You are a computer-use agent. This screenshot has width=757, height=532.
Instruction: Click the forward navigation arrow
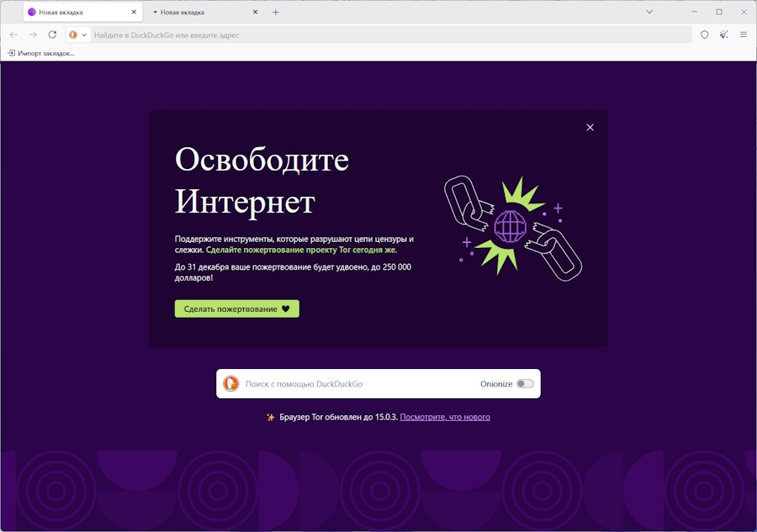tap(33, 34)
